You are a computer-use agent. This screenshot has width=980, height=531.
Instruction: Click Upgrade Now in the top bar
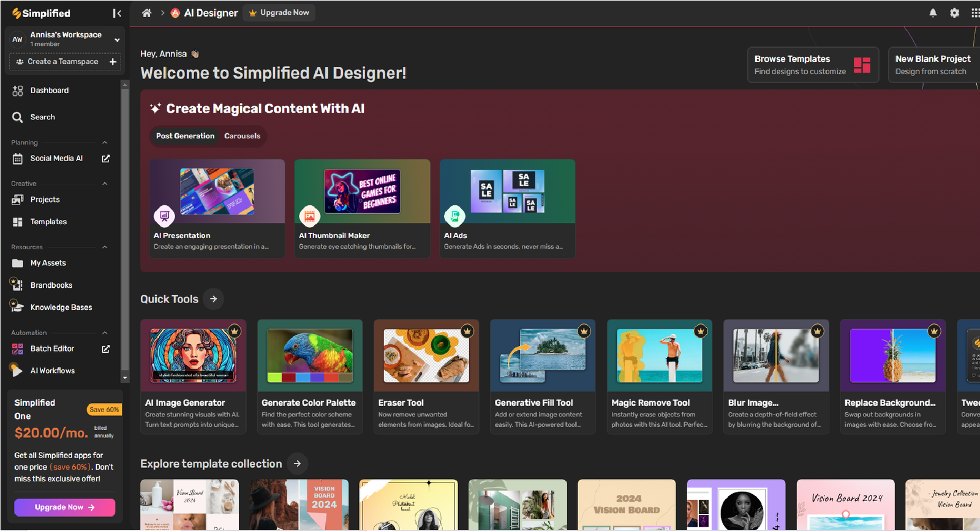279,13
